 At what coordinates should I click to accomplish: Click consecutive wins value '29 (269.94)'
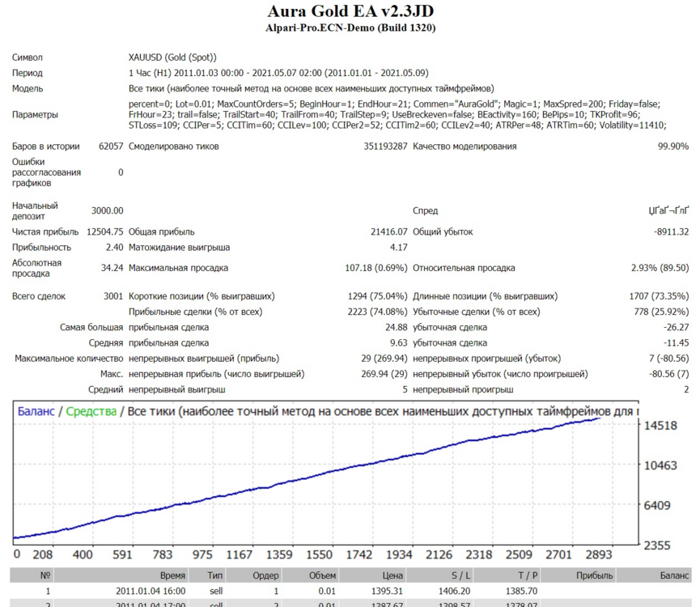[384, 359]
